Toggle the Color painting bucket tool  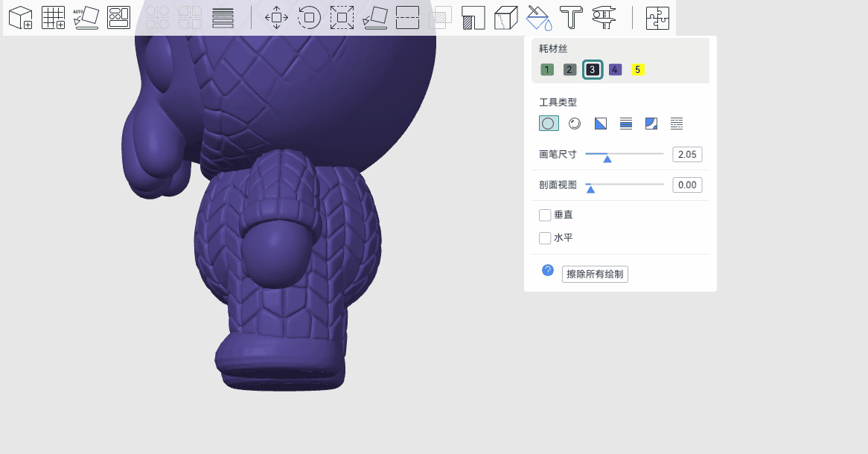coord(539,18)
